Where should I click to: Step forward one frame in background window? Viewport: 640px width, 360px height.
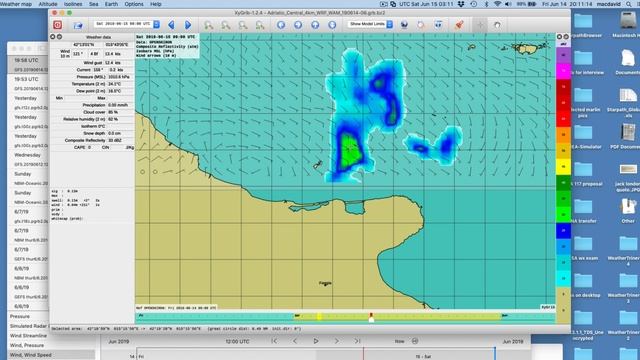point(336,341)
